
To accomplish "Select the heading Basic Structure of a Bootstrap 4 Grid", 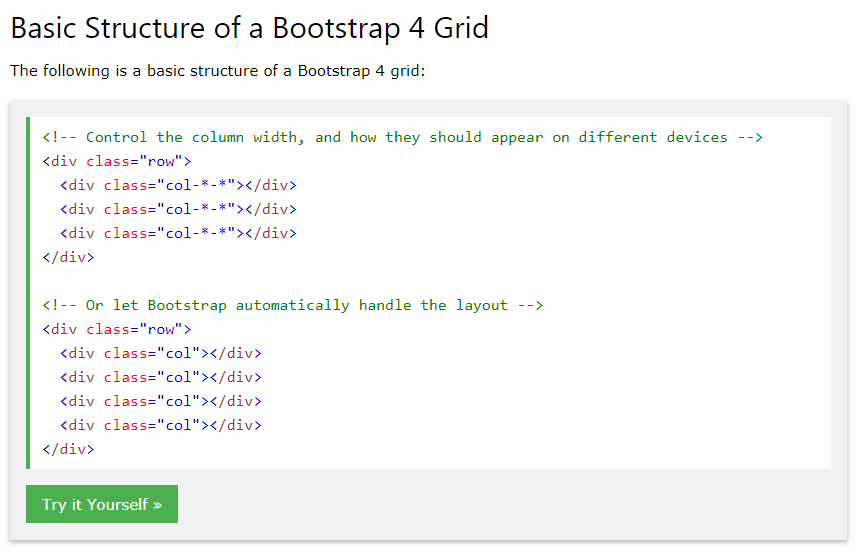I will tap(250, 28).
